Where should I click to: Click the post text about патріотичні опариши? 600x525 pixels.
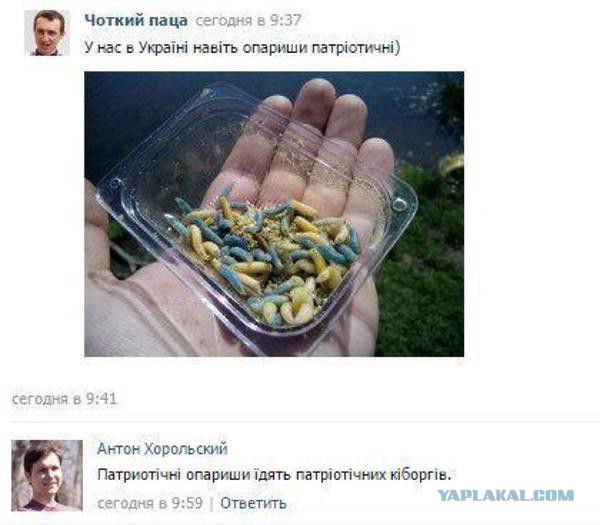pyautogui.click(x=242, y=48)
